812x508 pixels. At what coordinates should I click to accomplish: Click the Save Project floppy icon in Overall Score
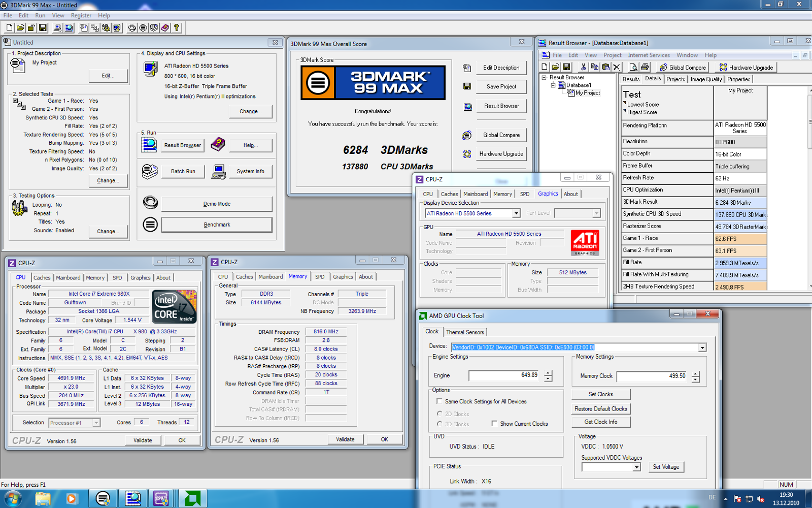[467, 86]
